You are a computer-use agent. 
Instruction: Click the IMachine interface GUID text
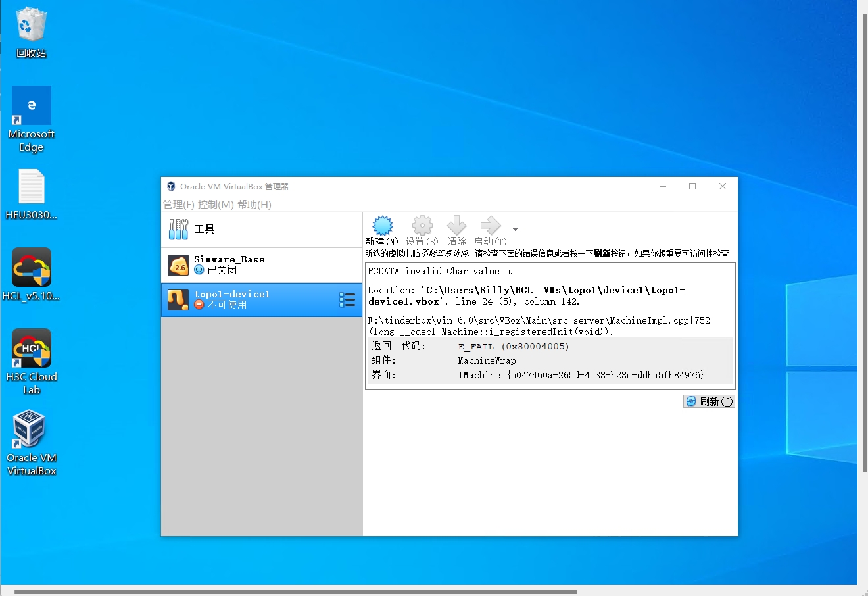(x=581, y=375)
